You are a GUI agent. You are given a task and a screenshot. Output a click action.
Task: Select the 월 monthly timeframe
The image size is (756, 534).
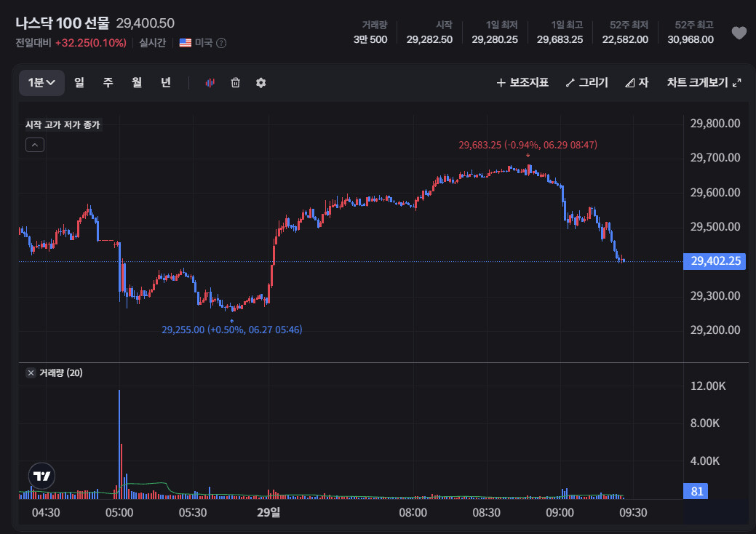(137, 83)
